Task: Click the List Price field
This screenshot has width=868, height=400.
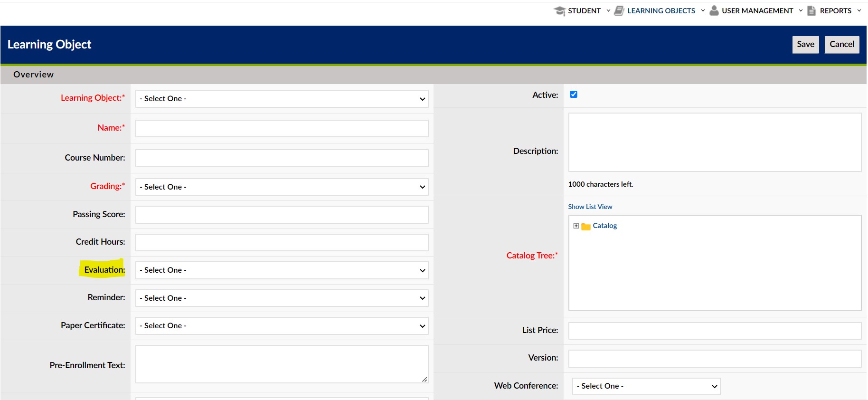Action: (x=715, y=331)
